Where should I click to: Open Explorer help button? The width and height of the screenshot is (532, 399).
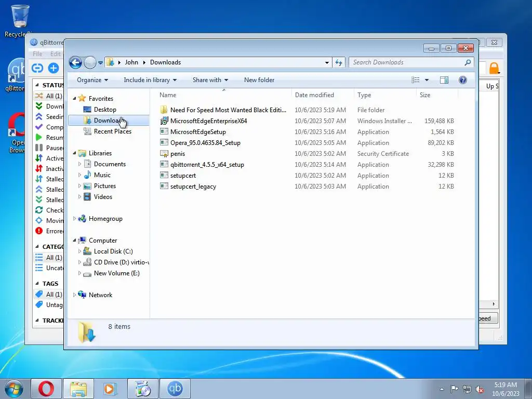463,80
